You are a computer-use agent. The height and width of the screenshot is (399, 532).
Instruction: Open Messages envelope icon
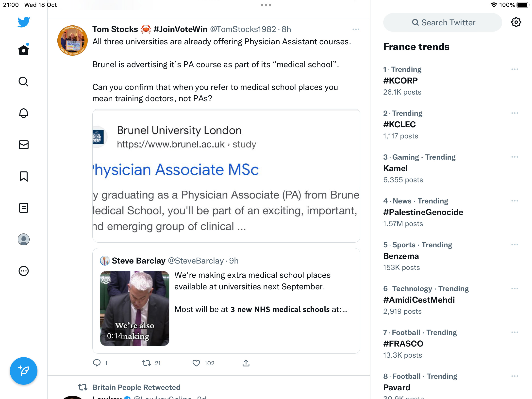[24, 145]
